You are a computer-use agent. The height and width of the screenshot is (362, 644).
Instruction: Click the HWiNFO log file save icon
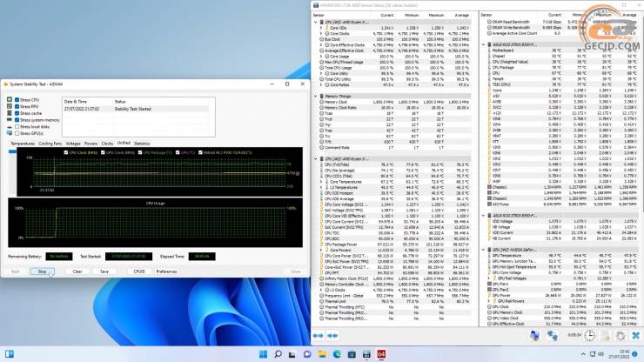pyautogui.click(x=607, y=335)
